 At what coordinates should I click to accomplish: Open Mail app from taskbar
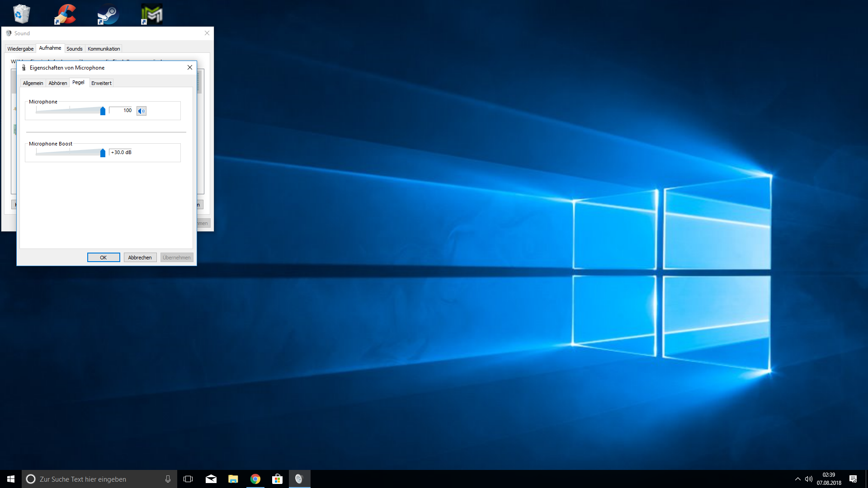[211, 479]
